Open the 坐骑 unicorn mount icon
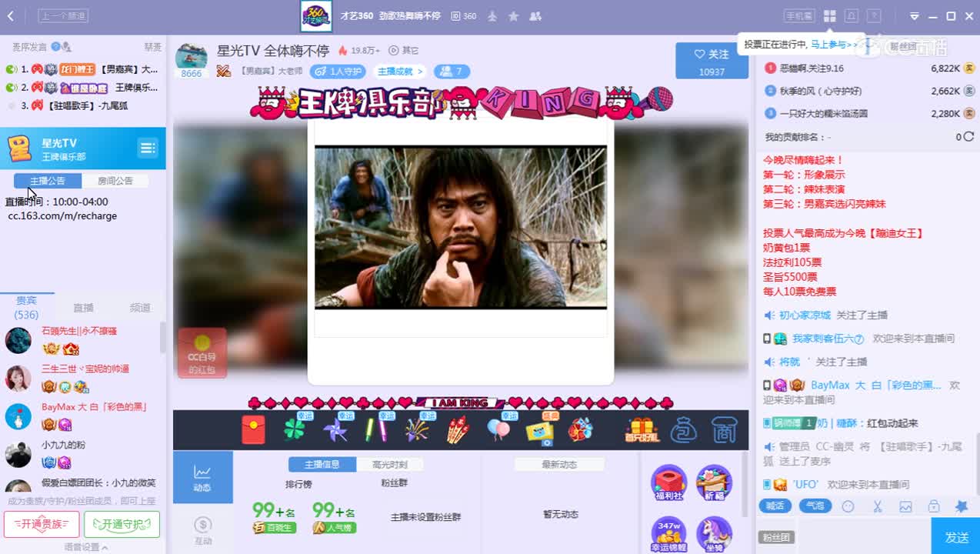The height and width of the screenshot is (554, 980). point(714,535)
